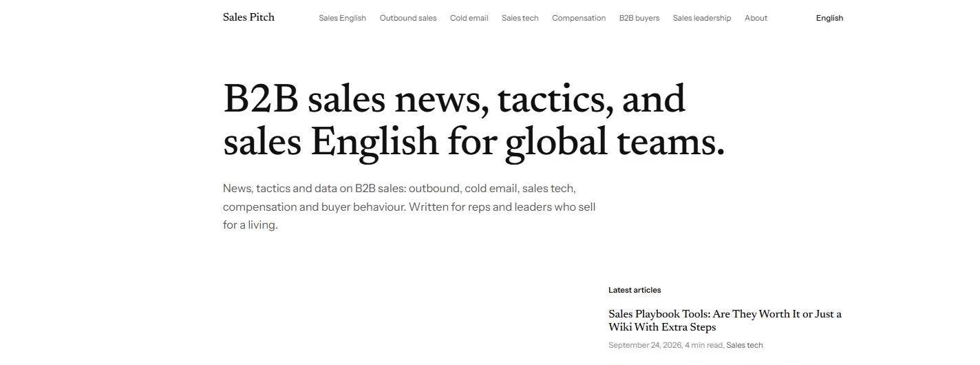Open the English language selector

[829, 18]
